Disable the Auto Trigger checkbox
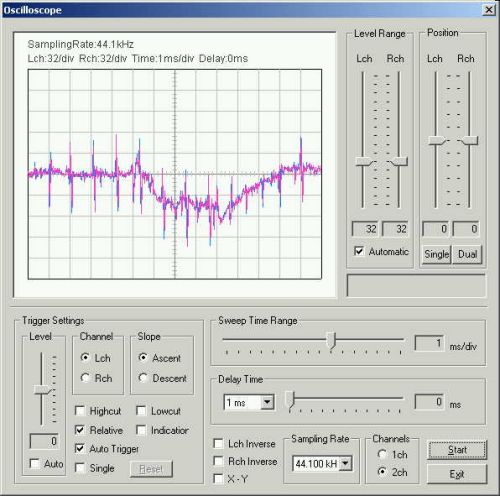This screenshot has width=500, height=496. click(80, 449)
